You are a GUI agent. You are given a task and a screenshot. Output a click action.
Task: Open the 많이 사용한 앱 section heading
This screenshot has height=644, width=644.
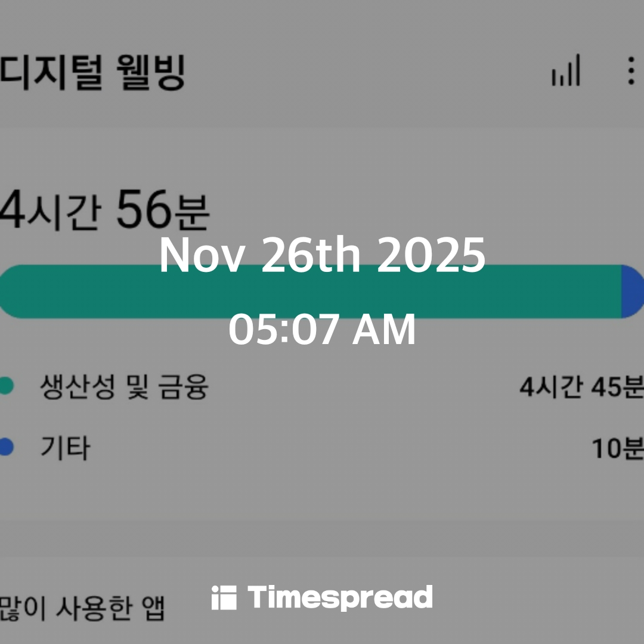pyautogui.click(x=82, y=608)
